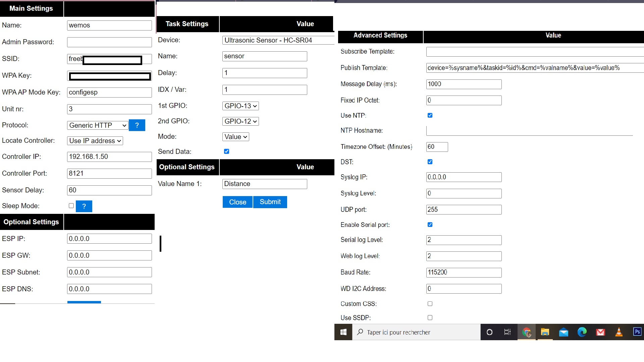
Task: Click the Protocol help question button
Action: (x=137, y=125)
